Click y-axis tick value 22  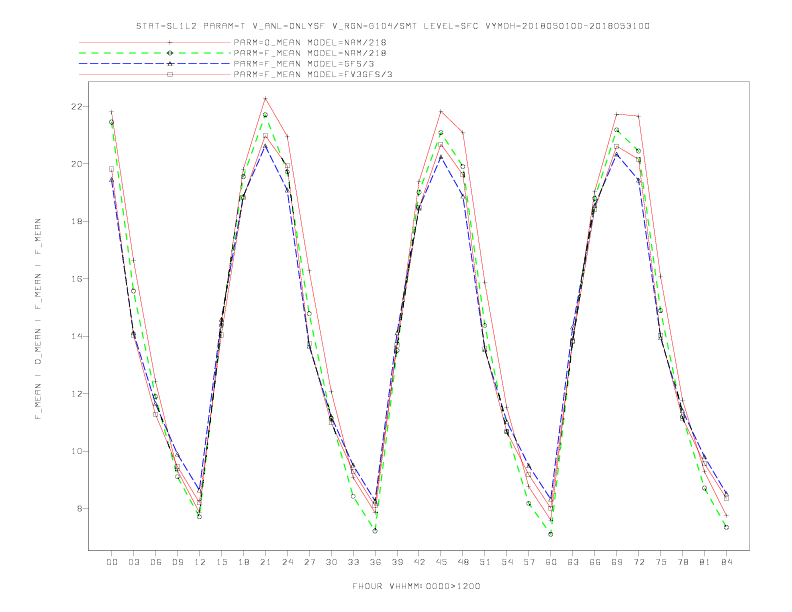pyautogui.click(x=77, y=107)
